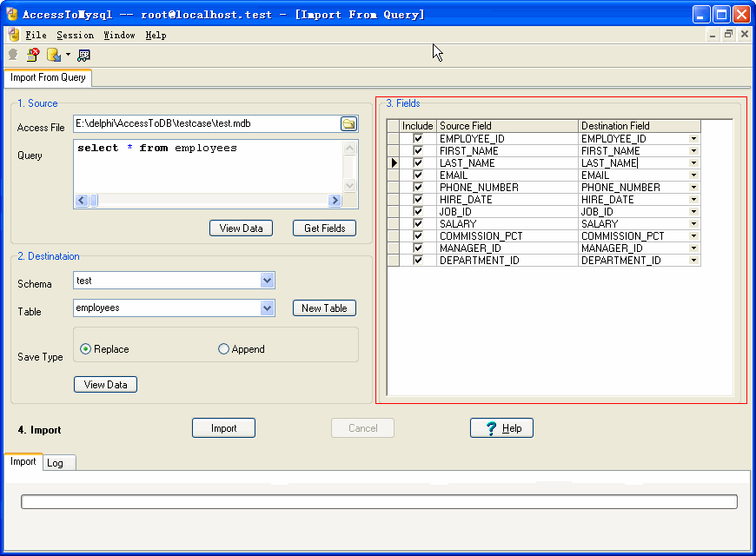Uncheck Include for JOB_ID
The height and width of the screenshot is (556, 756).
click(x=418, y=212)
